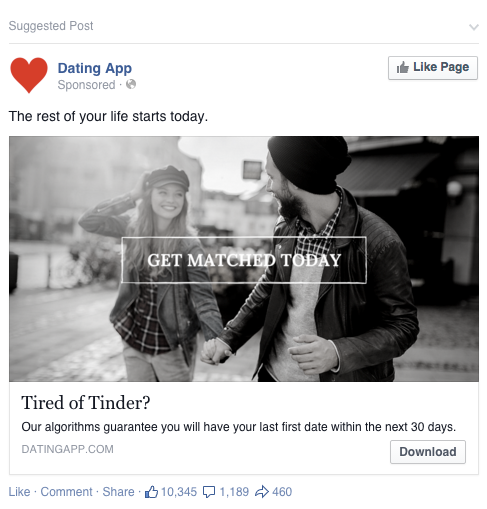Open the DATINGAPP.COM link
Viewport: 487px width, 509px height.
(67, 449)
